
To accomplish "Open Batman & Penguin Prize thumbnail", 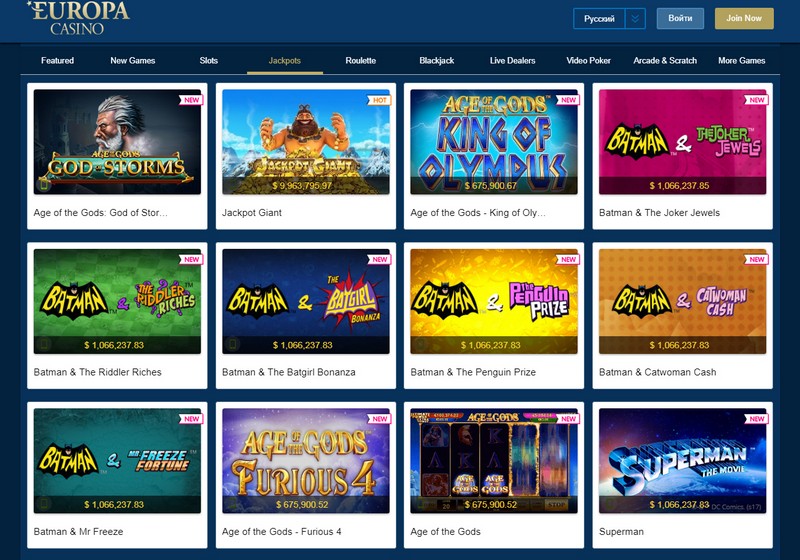I will [x=494, y=301].
